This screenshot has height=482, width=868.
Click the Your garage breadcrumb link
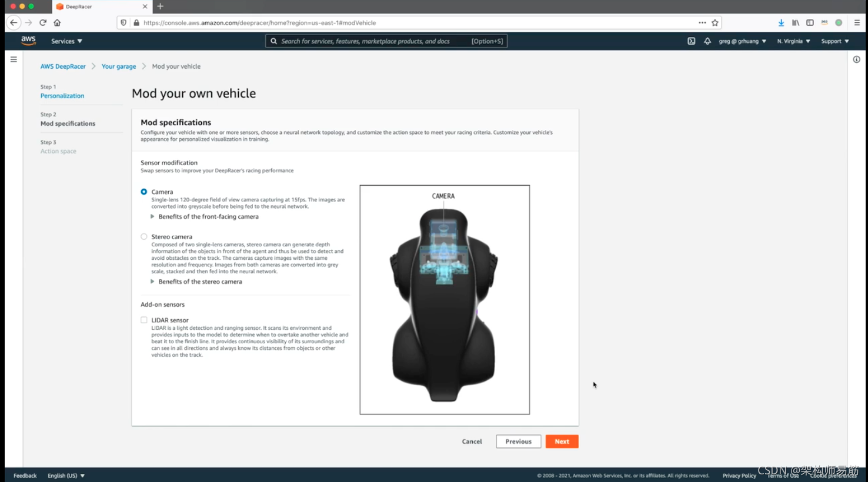(119, 66)
